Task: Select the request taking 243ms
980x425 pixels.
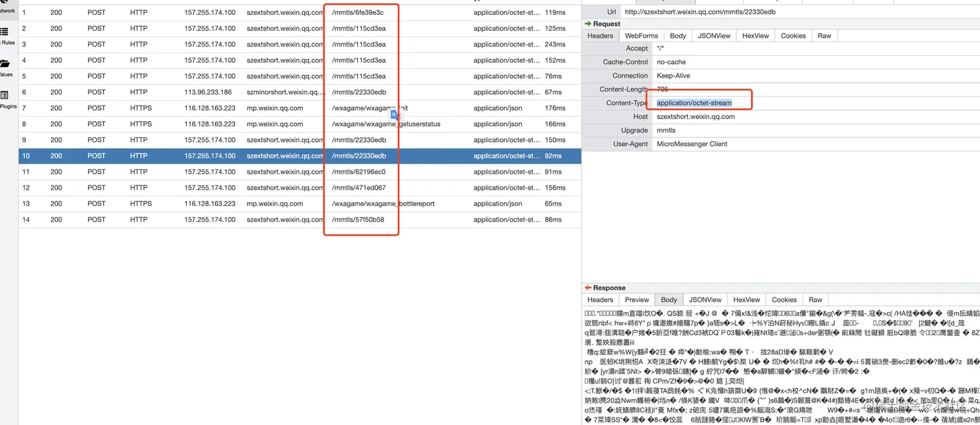Action: click(x=300, y=44)
